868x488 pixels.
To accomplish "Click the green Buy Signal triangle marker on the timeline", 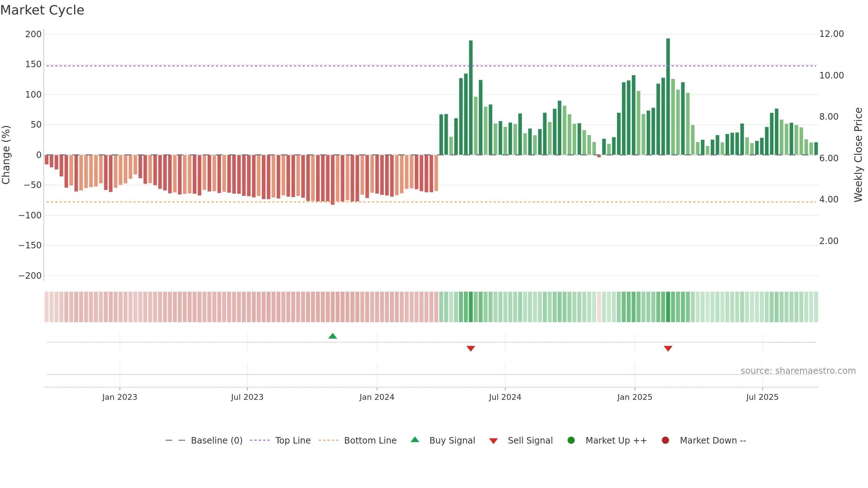I will [333, 336].
